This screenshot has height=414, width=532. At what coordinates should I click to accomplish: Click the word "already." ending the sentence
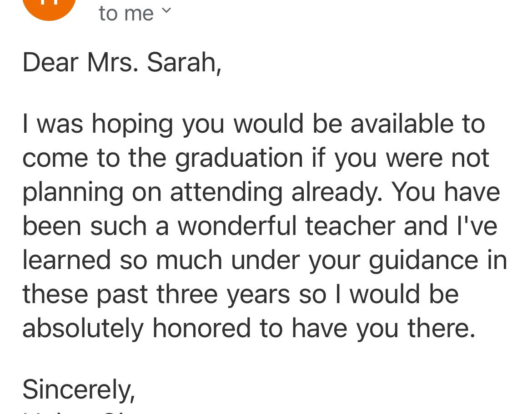tap(337, 193)
